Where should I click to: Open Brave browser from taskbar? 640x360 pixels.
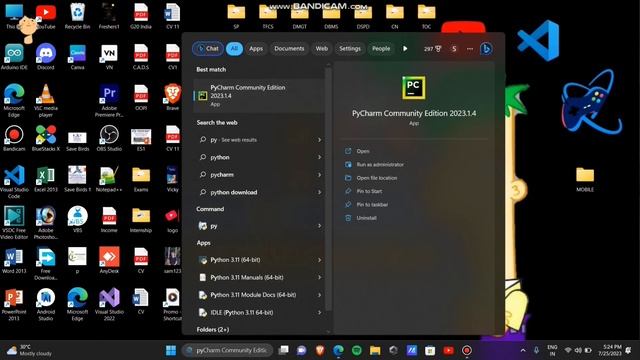(x=320, y=350)
